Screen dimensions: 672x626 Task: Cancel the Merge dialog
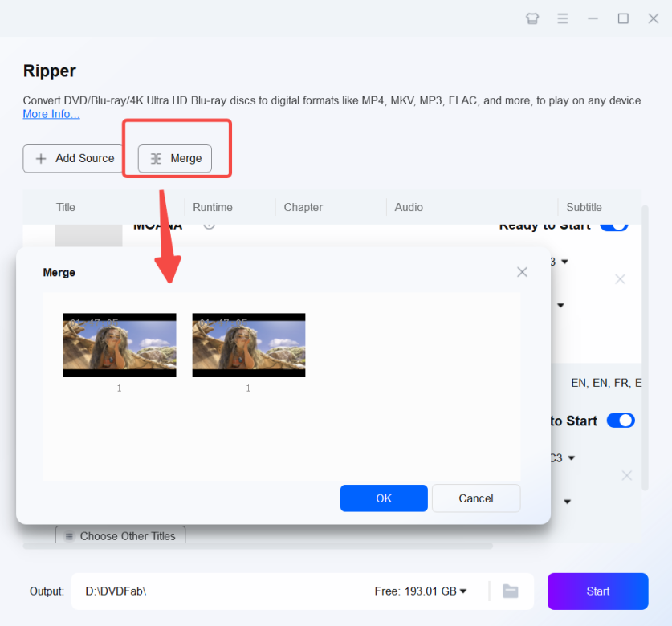(476, 498)
